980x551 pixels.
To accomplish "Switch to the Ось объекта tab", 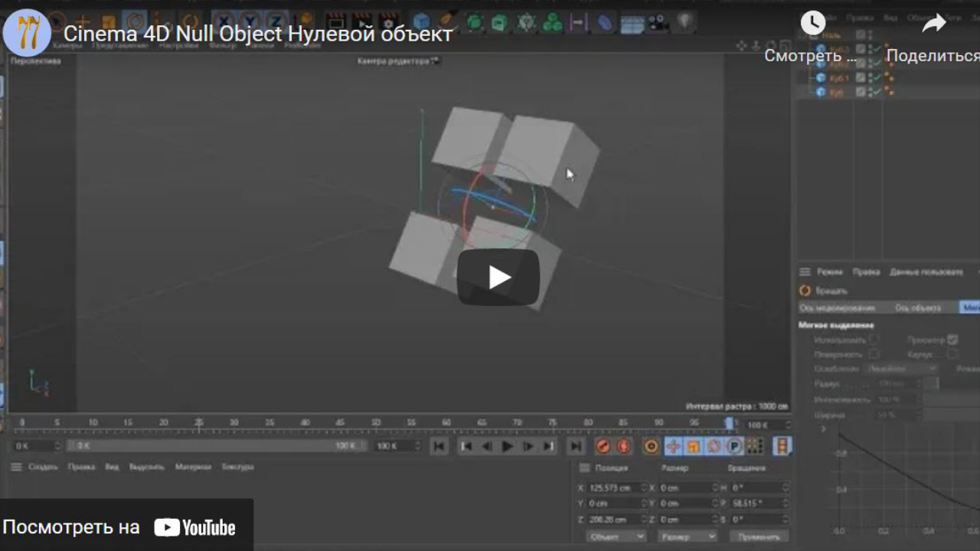I will pyautogui.click(x=918, y=308).
